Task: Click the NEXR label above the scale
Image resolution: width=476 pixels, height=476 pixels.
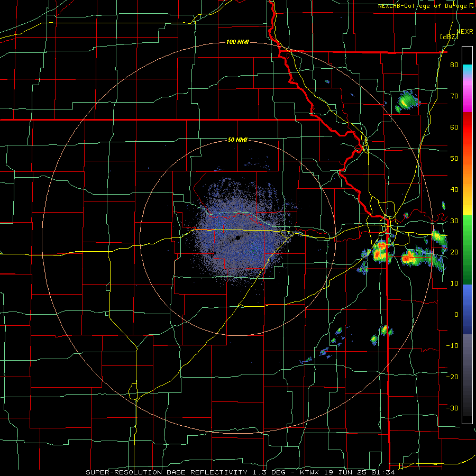Action: pos(464,32)
